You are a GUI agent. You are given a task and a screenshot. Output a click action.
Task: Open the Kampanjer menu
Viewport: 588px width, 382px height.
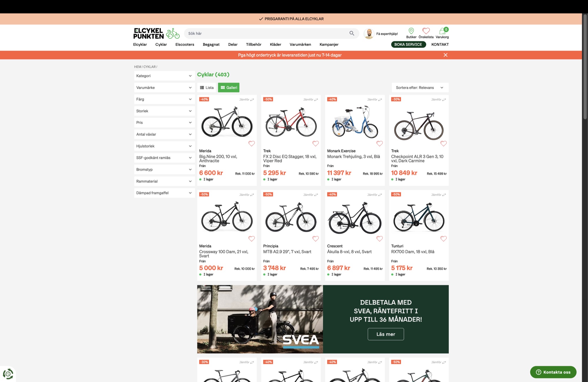[329, 44]
